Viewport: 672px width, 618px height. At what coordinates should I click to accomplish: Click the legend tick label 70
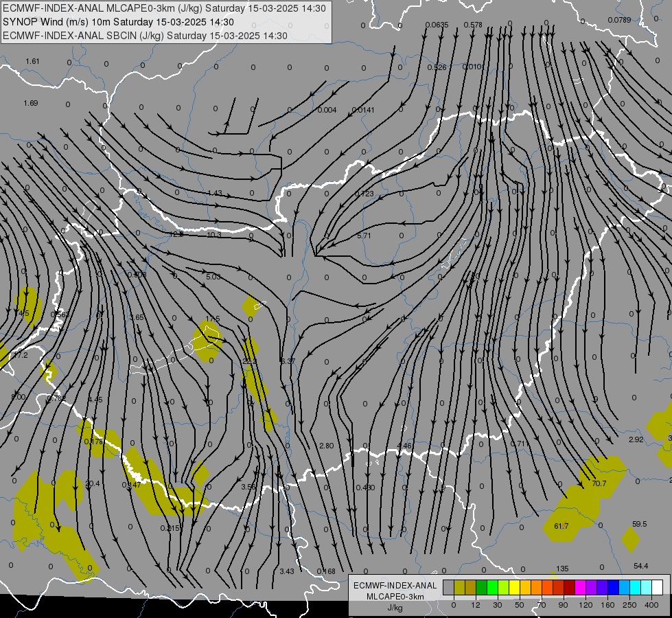pyautogui.click(x=542, y=605)
